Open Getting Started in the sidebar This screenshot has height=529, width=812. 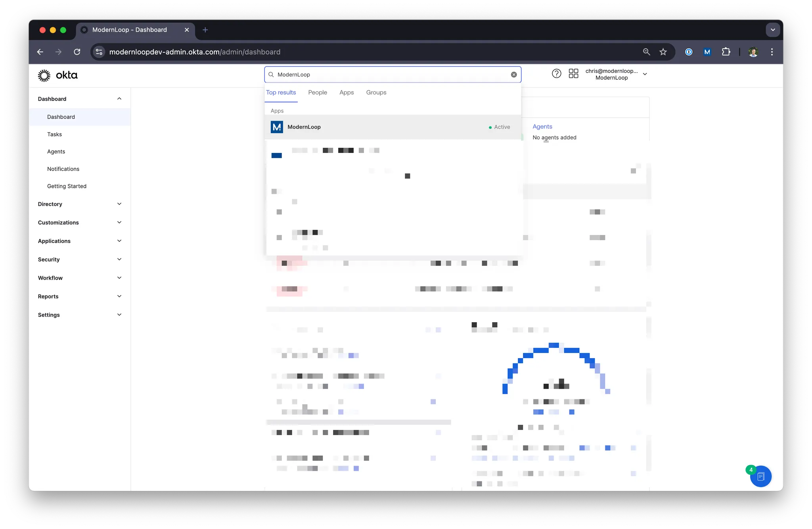[67, 186]
